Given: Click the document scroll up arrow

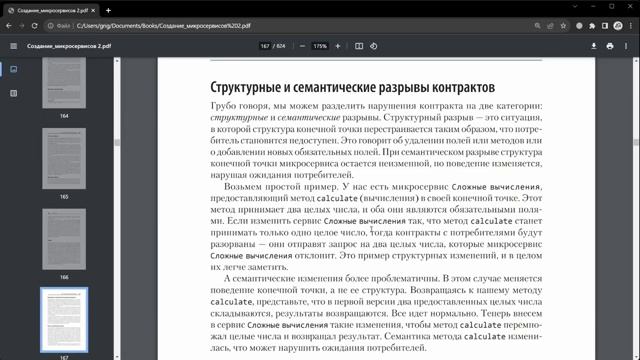Looking at the screenshot, I should [636, 61].
